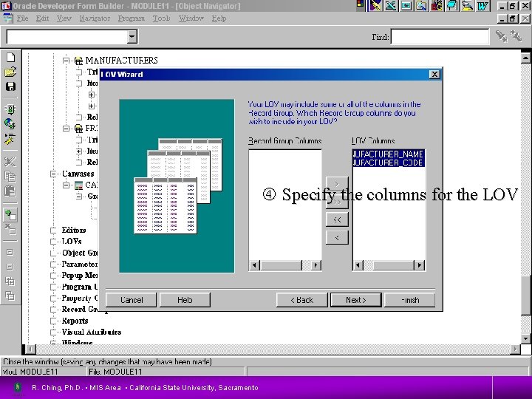Click the Paste clipboard icon
Viewport: 532px width, 399px height.
[x=10, y=191]
